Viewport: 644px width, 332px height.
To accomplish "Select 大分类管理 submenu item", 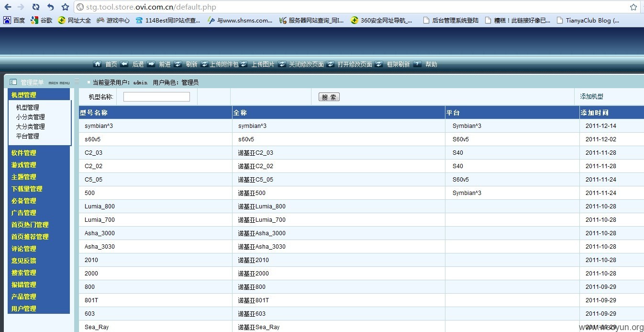I will tap(31, 126).
